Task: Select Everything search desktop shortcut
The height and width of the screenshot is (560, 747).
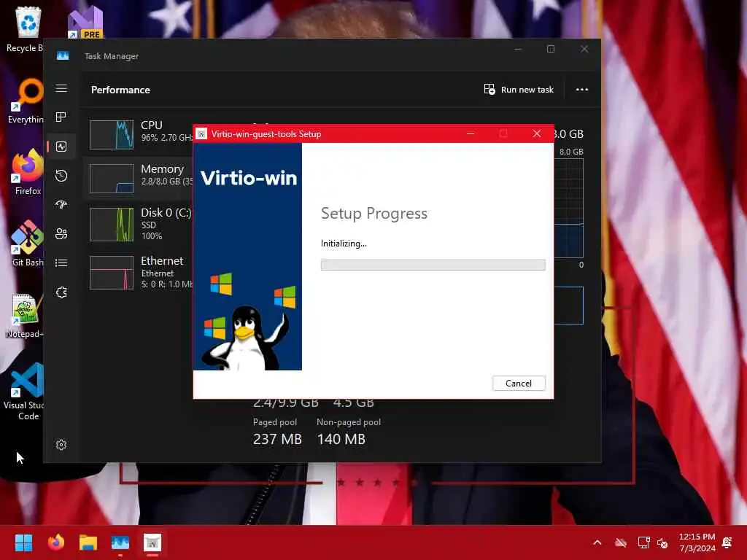Action: (x=27, y=101)
